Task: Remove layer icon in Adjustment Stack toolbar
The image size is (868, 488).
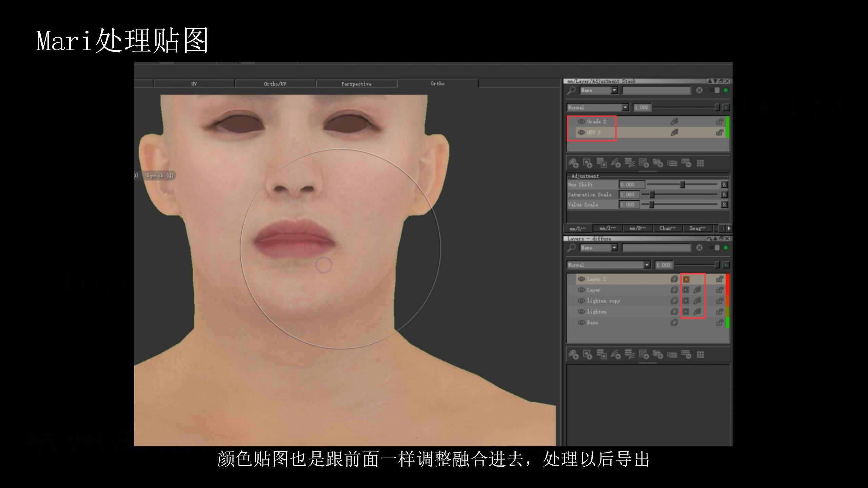Action: (686, 163)
